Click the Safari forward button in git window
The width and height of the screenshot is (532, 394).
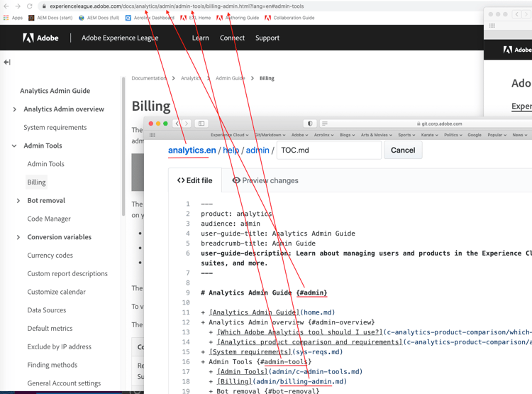(x=187, y=124)
